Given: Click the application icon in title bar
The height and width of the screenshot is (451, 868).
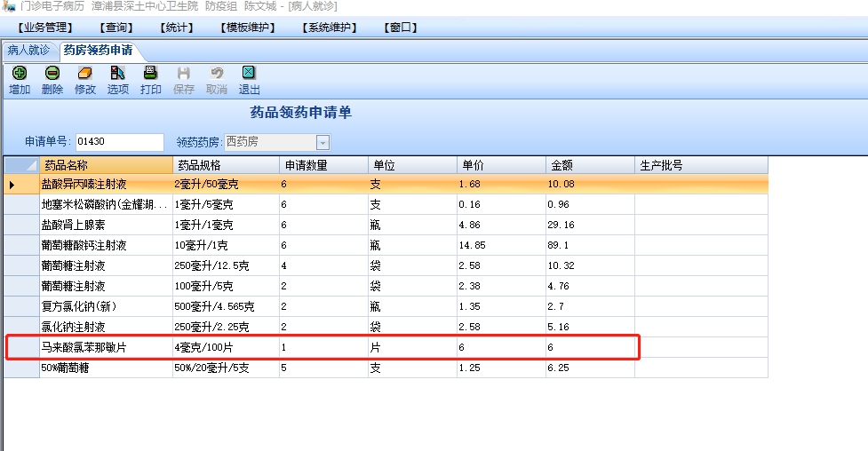Looking at the screenshot, I should (8, 6).
